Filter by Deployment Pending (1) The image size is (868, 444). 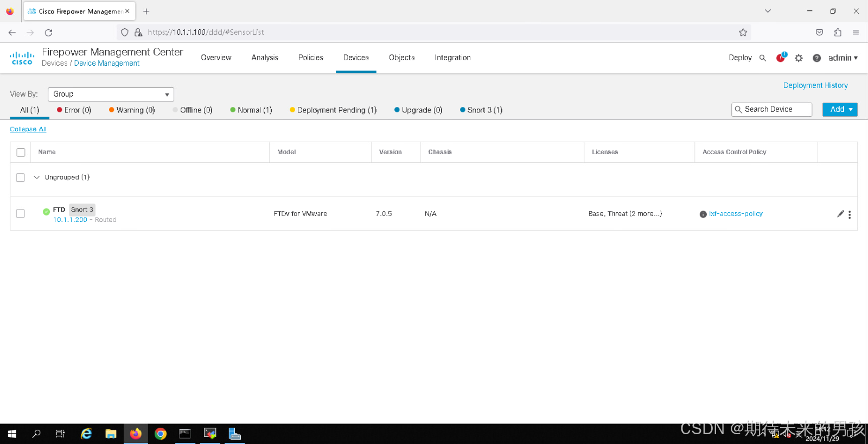[x=333, y=110]
